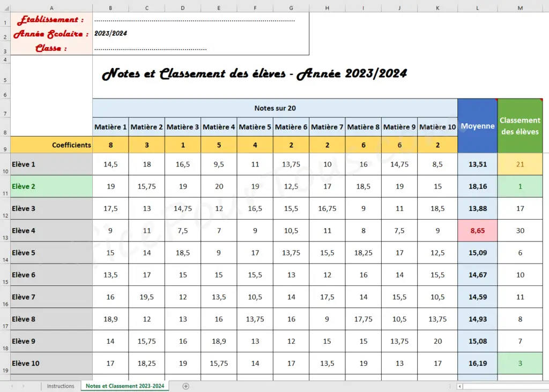Click the right sheet-navigation arrow
The width and height of the screenshot is (549, 392).
pos(23,386)
